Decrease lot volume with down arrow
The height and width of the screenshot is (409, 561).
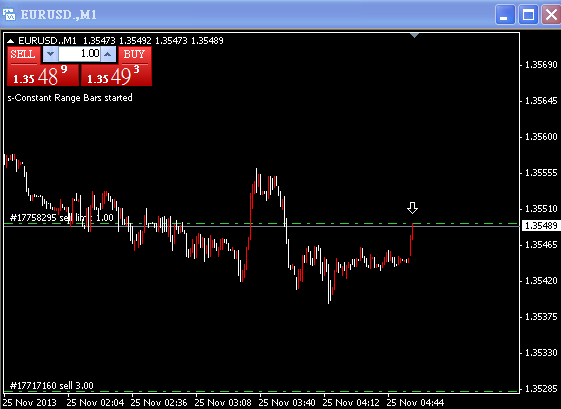pyautogui.click(x=50, y=54)
